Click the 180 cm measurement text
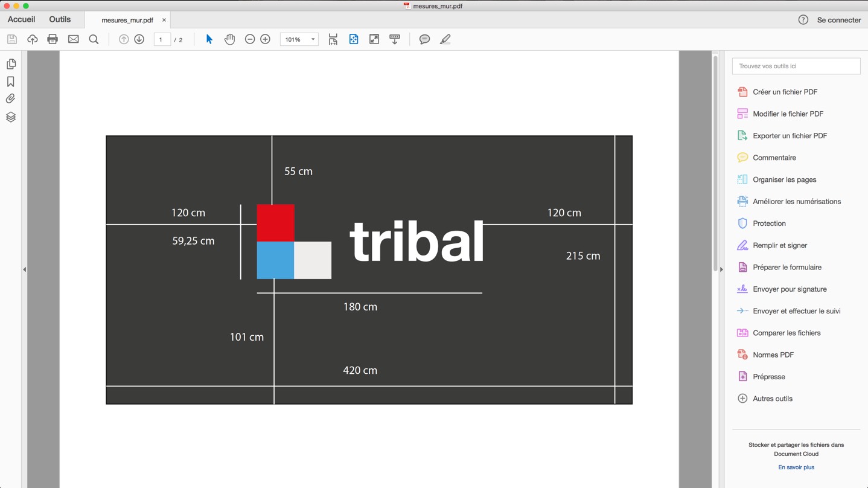Viewport: 868px width, 488px height. pos(360,307)
